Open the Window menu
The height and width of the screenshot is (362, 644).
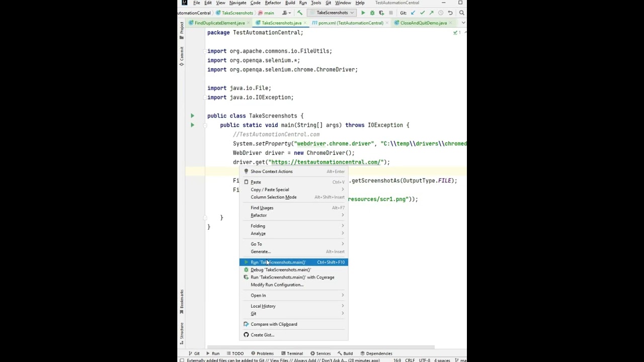343,3
